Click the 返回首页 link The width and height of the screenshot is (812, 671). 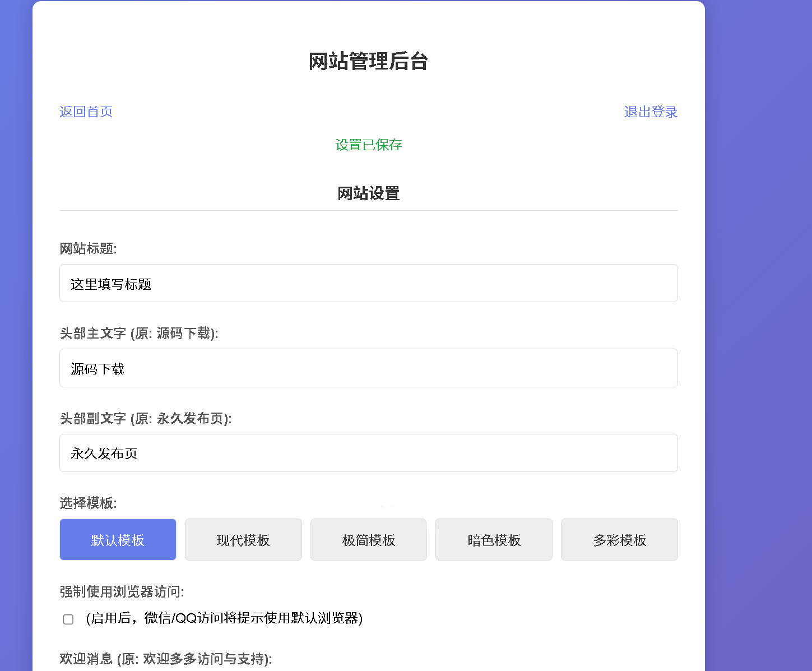pos(86,112)
